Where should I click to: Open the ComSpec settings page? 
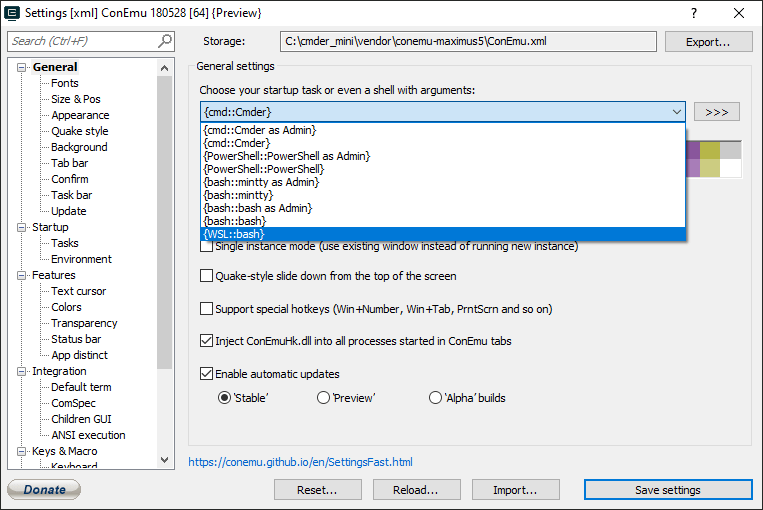click(73, 403)
